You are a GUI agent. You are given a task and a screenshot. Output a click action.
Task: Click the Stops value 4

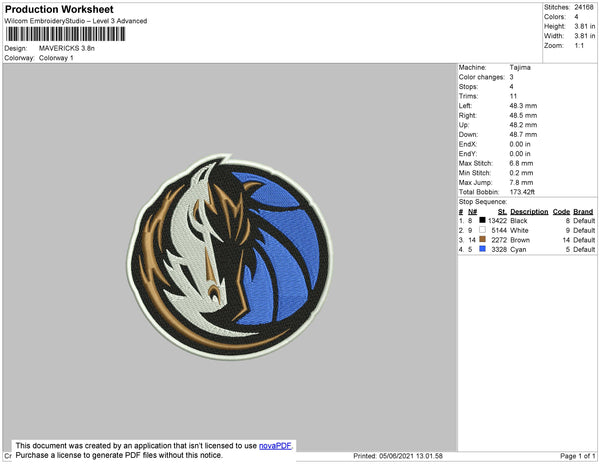point(512,86)
